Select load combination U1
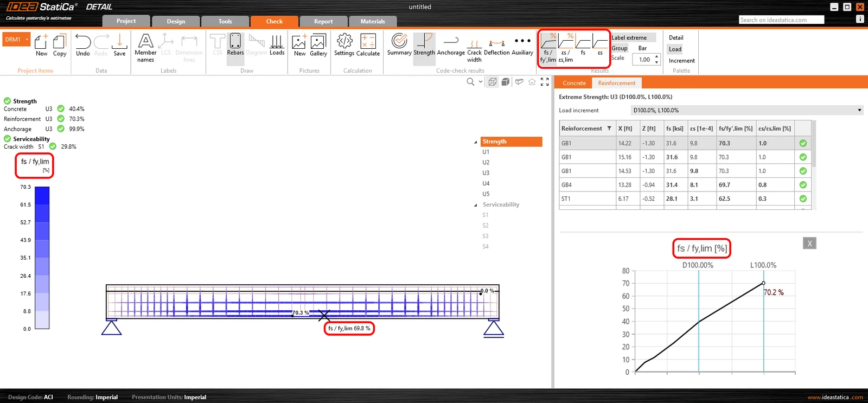Screen dimensions: 868x403 [486, 152]
